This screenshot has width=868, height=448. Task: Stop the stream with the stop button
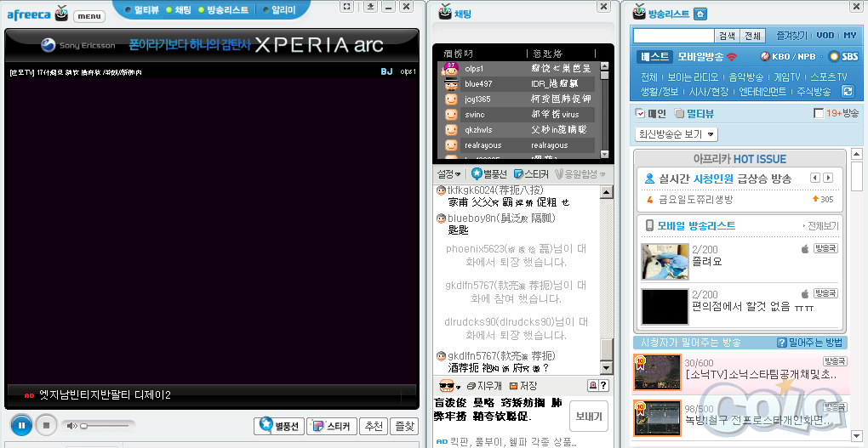tap(48, 425)
